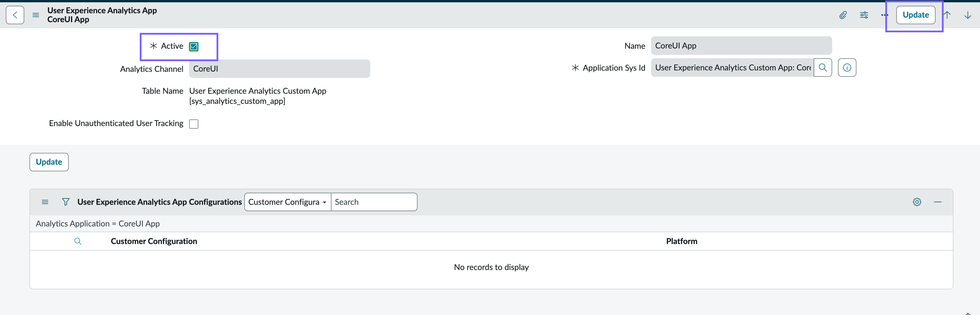Viewport: 980px width, 315px height.
Task: Click the No records to display message
Action: pos(491,267)
